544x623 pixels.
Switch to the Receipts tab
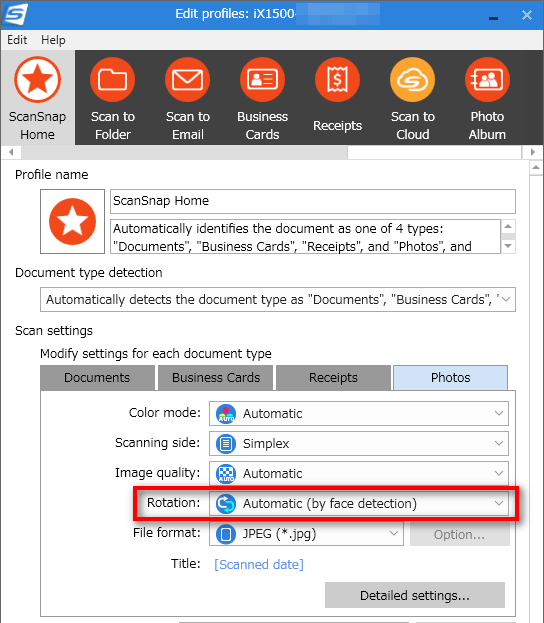333,377
